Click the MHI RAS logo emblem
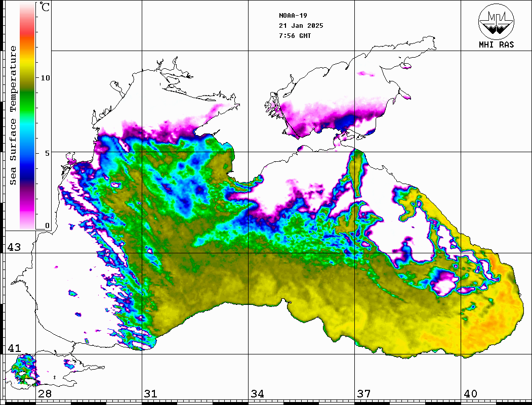 click(496, 21)
